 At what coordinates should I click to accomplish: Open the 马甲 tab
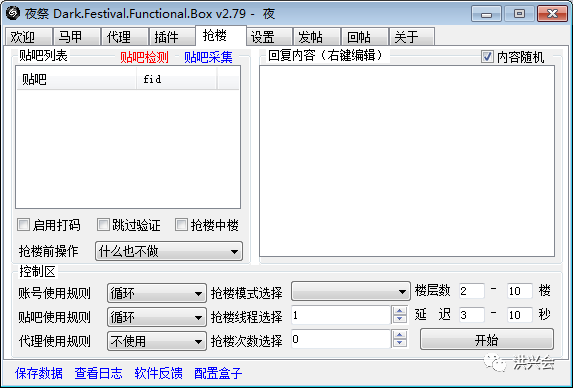click(x=77, y=37)
